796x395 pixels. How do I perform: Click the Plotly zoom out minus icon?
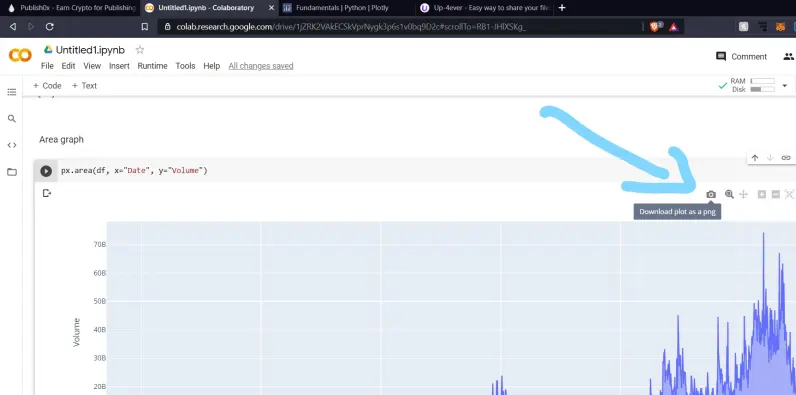point(776,194)
